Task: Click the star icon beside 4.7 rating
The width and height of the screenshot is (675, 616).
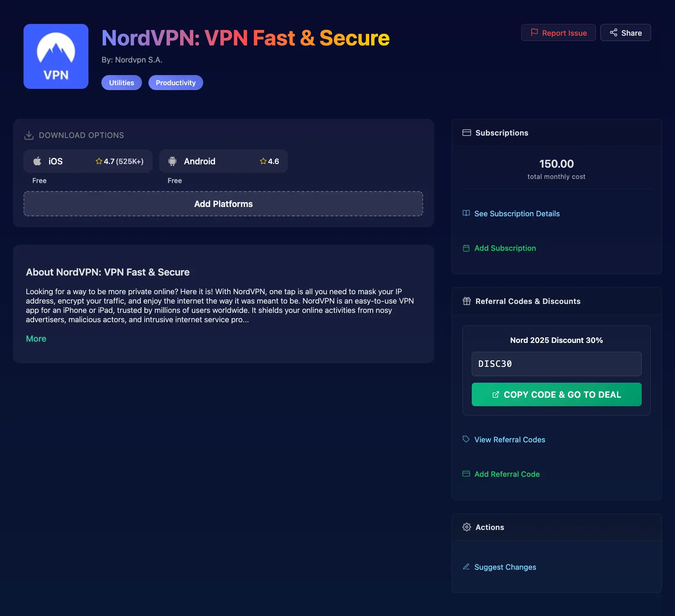Action: click(99, 161)
